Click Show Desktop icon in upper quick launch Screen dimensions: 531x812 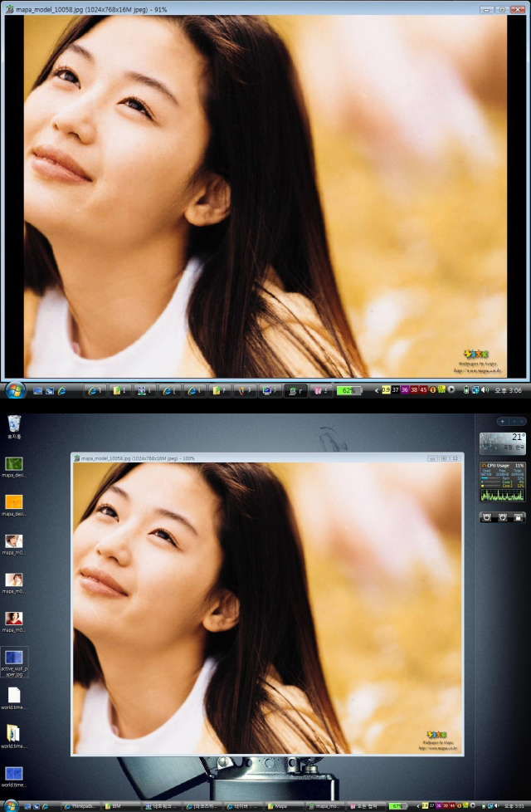pyautogui.click(x=37, y=390)
